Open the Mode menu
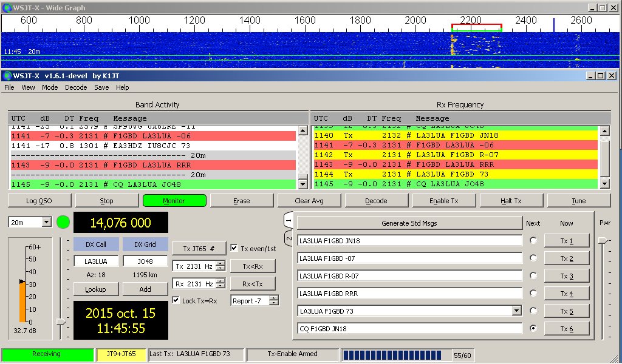Screen dimensions: 622x364 pyautogui.click(x=50, y=87)
